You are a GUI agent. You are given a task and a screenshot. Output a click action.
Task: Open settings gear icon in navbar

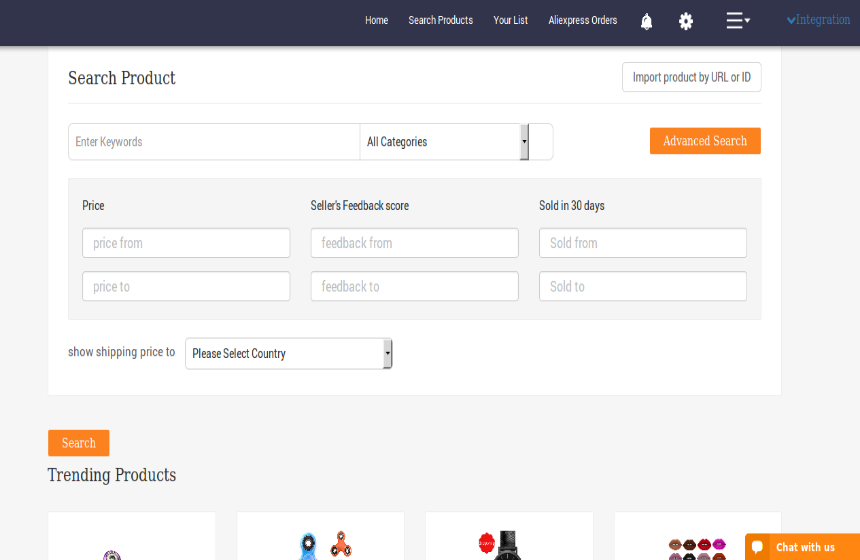pos(686,21)
